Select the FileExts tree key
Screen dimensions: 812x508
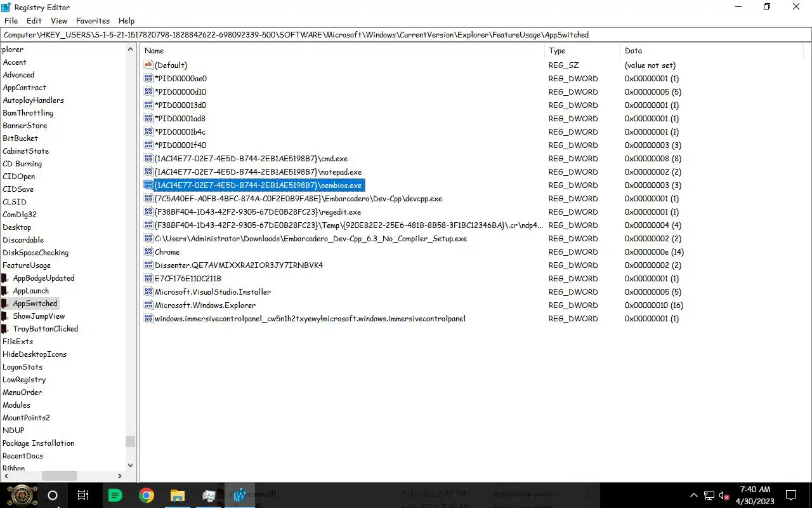[18, 342]
